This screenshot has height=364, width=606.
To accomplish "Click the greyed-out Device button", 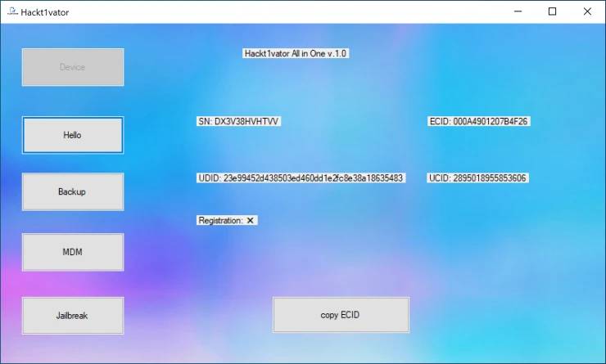I will (x=73, y=67).
